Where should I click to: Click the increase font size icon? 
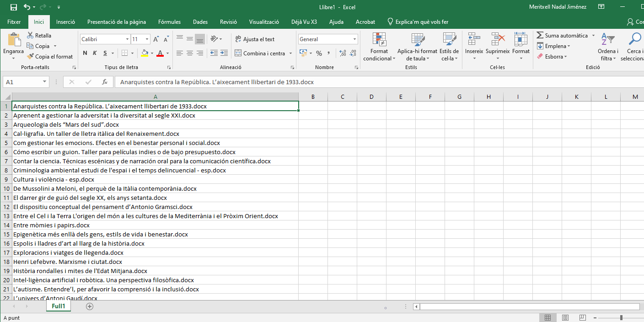tap(156, 39)
